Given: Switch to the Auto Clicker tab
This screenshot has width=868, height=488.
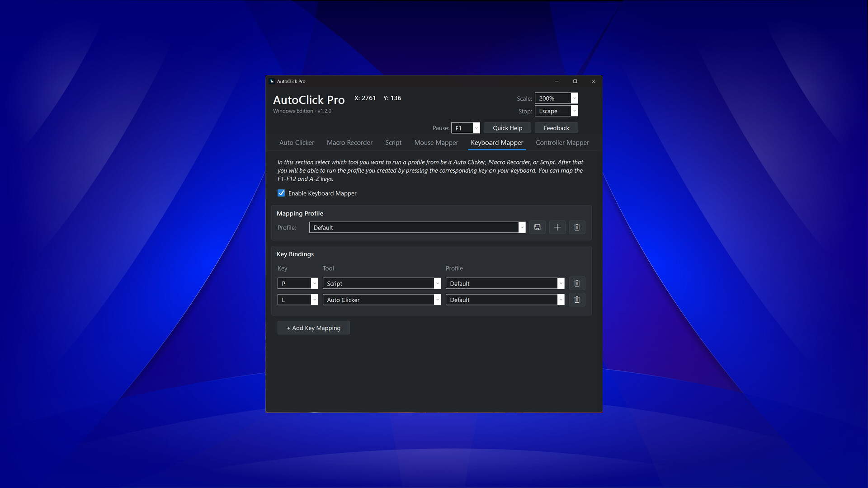Looking at the screenshot, I should click(x=297, y=142).
